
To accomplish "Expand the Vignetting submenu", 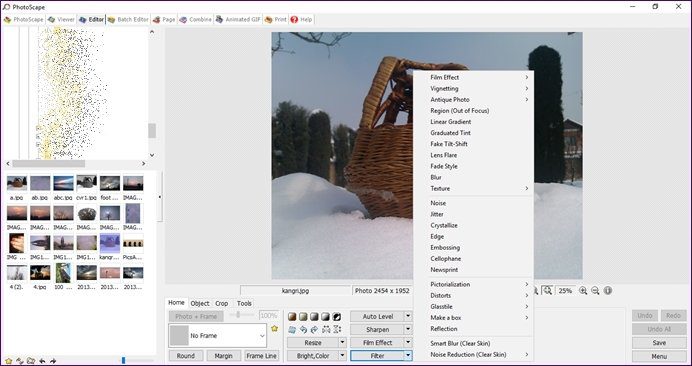I will pos(473,88).
